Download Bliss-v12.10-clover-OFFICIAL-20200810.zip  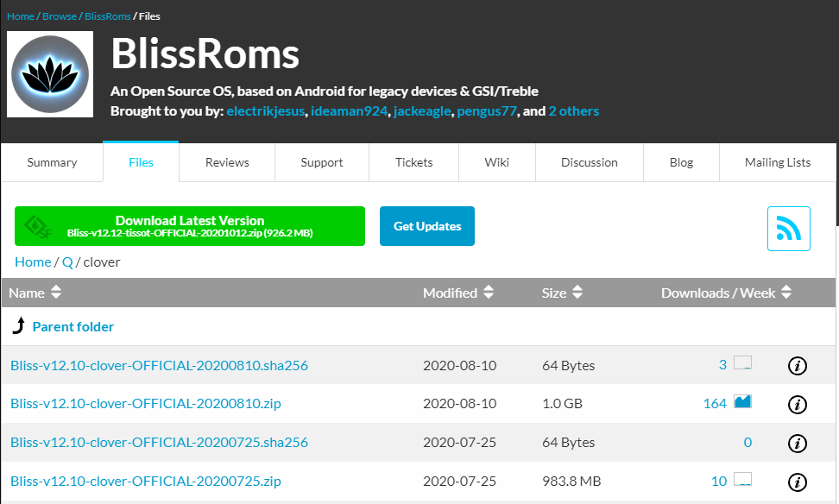coord(146,403)
